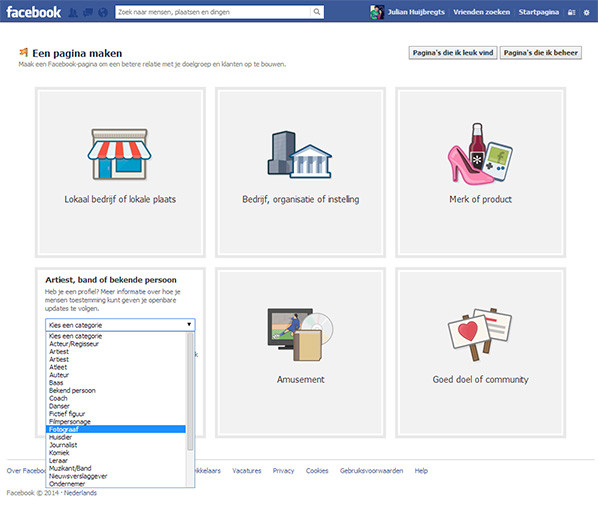Click Pagina's die ik leuk vind button
Screen dimensions: 598x506
tap(453, 53)
